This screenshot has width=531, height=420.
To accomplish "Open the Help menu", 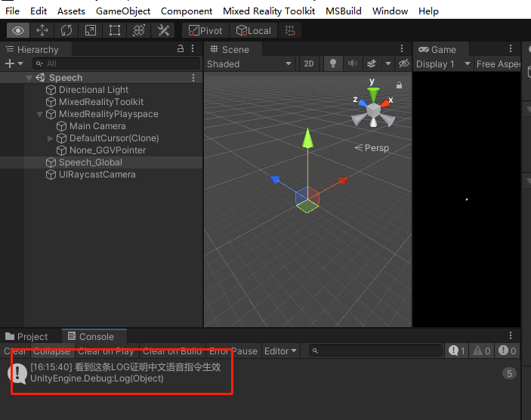I will pos(428,11).
